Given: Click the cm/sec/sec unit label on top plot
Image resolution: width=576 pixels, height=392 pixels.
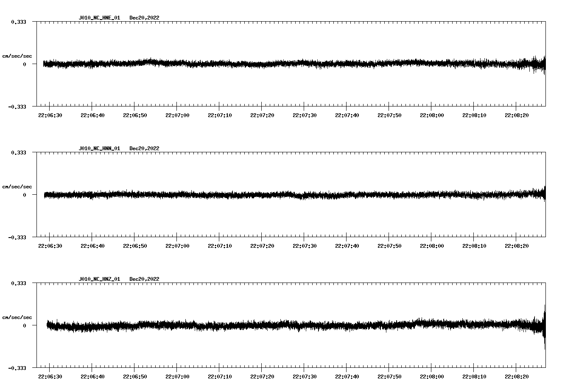Looking at the screenshot, I should pos(17,56).
